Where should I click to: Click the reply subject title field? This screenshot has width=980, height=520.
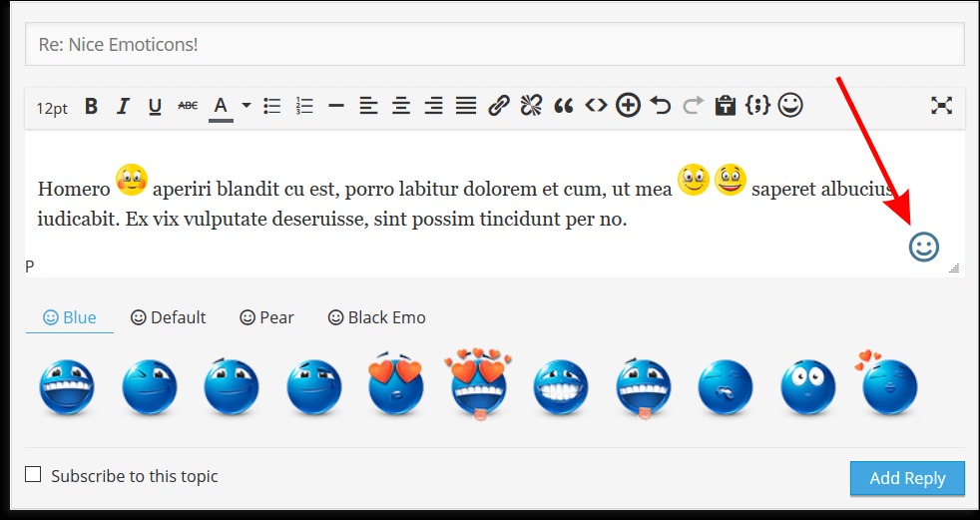click(x=495, y=45)
